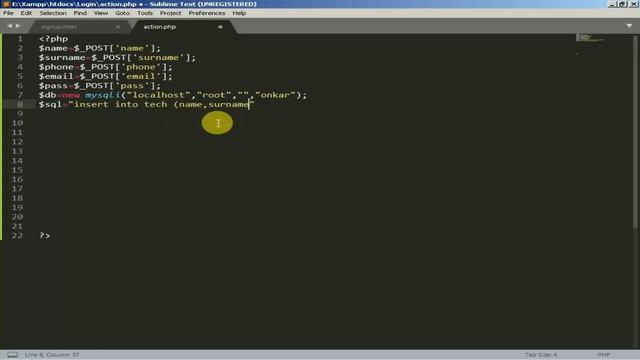This screenshot has width=640, height=360.
Task: Click the vertical scrollbar of the editor
Action: (635, 131)
